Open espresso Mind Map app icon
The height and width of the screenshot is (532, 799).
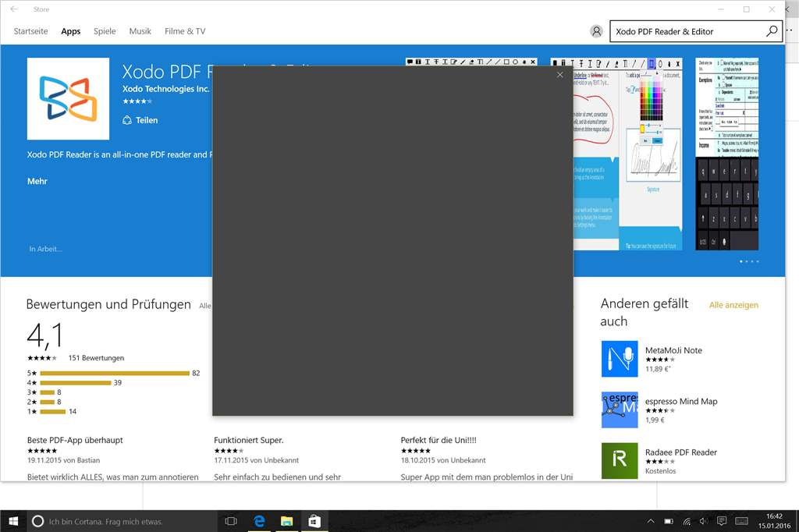click(x=620, y=410)
